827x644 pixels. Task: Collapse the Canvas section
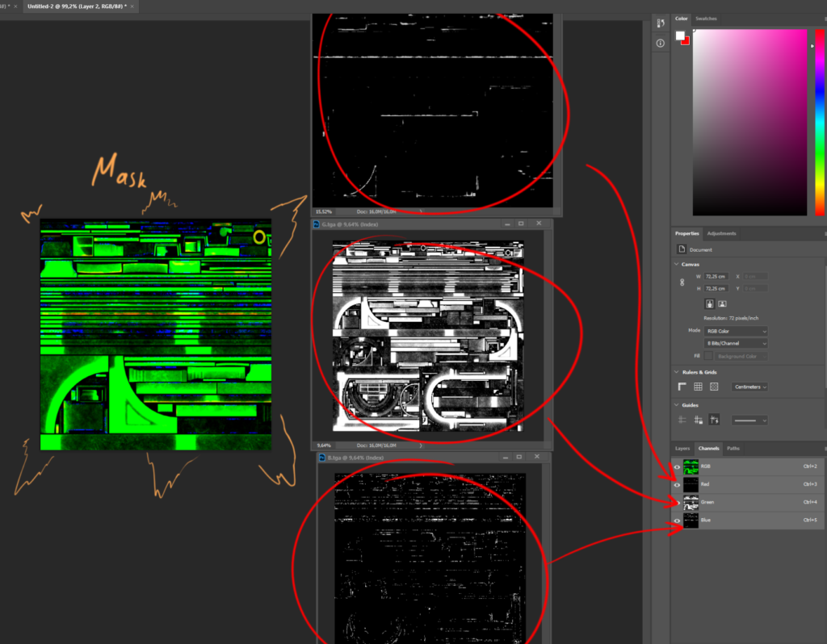pyautogui.click(x=677, y=264)
